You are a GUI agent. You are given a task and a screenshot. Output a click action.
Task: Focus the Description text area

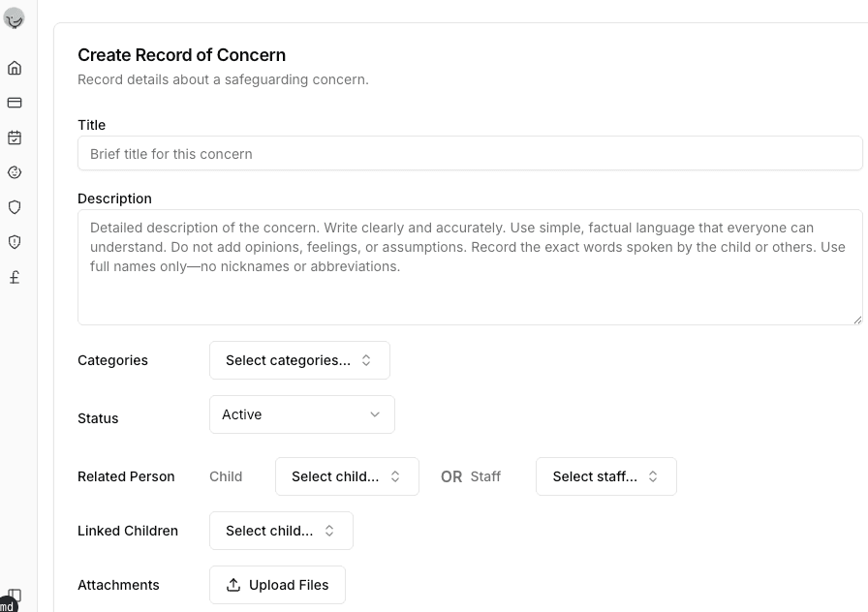[469, 266]
